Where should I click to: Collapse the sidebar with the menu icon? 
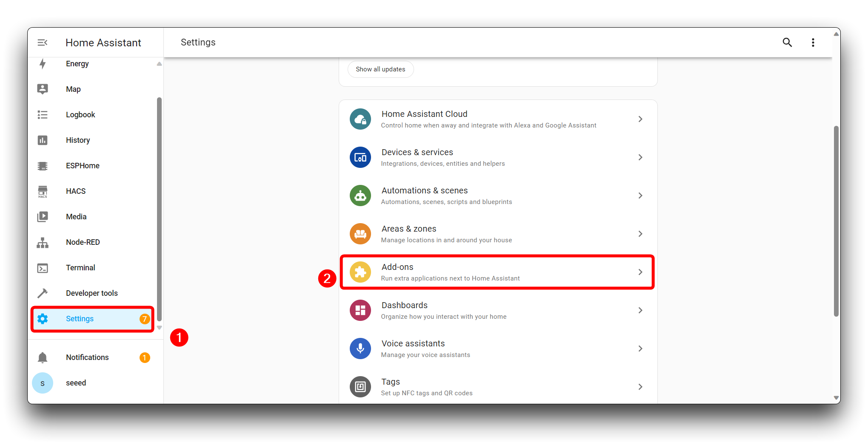(x=43, y=43)
